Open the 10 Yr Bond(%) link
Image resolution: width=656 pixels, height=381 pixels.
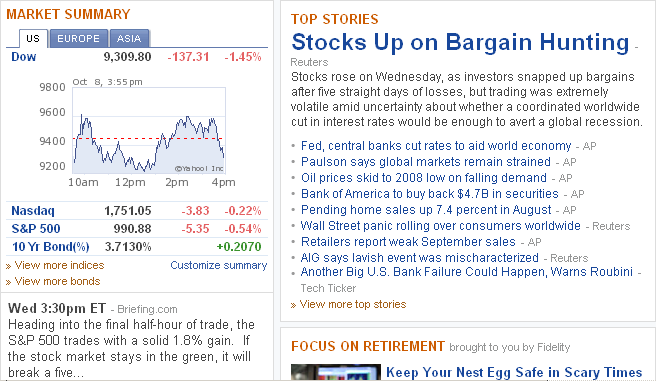click(51, 246)
